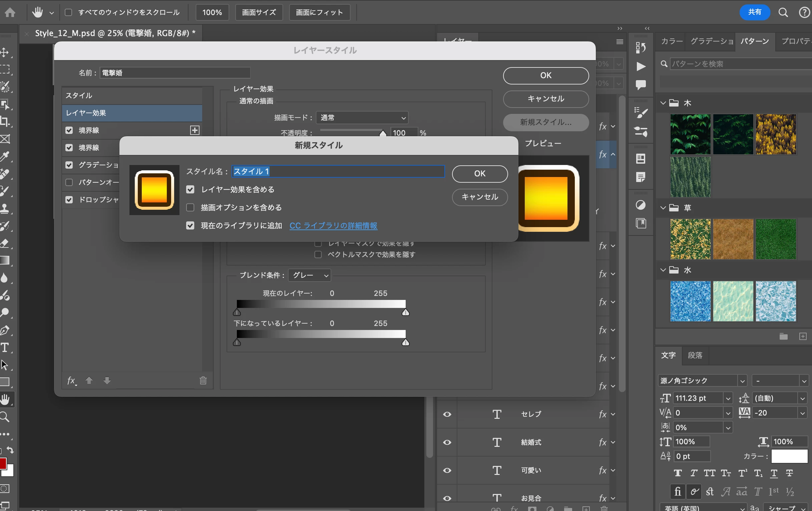
Task: Open the CC ライブラリの詳細情報 link
Action: pyautogui.click(x=333, y=226)
